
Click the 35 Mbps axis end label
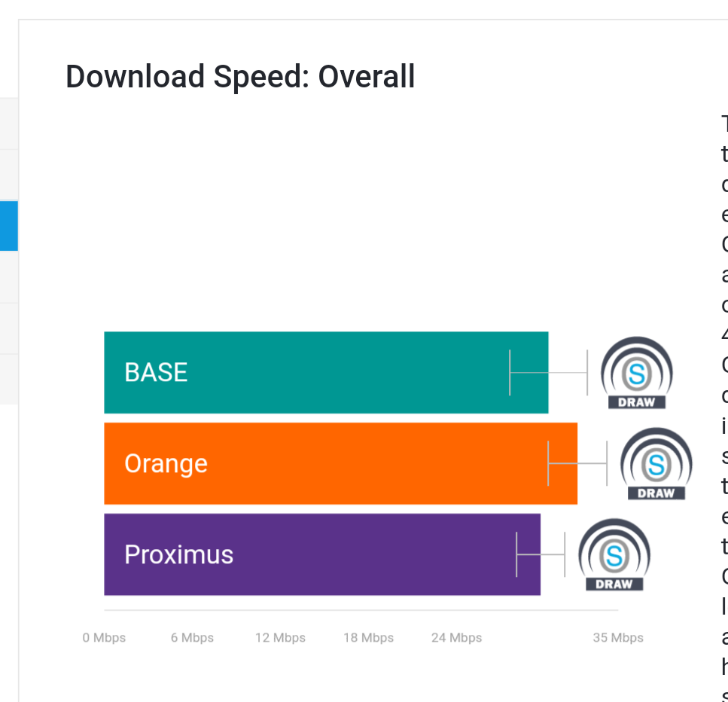pos(618,637)
